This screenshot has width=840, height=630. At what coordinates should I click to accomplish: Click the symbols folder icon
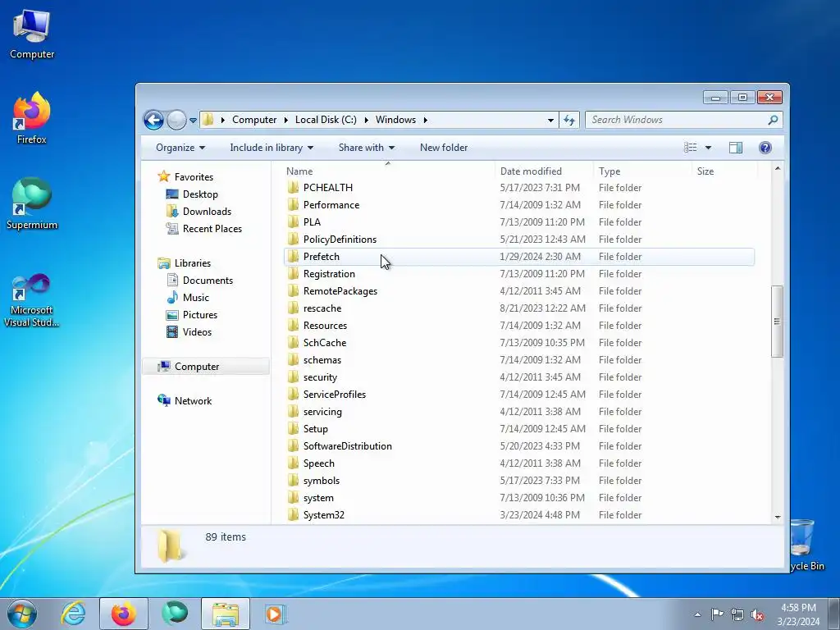pyautogui.click(x=293, y=481)
